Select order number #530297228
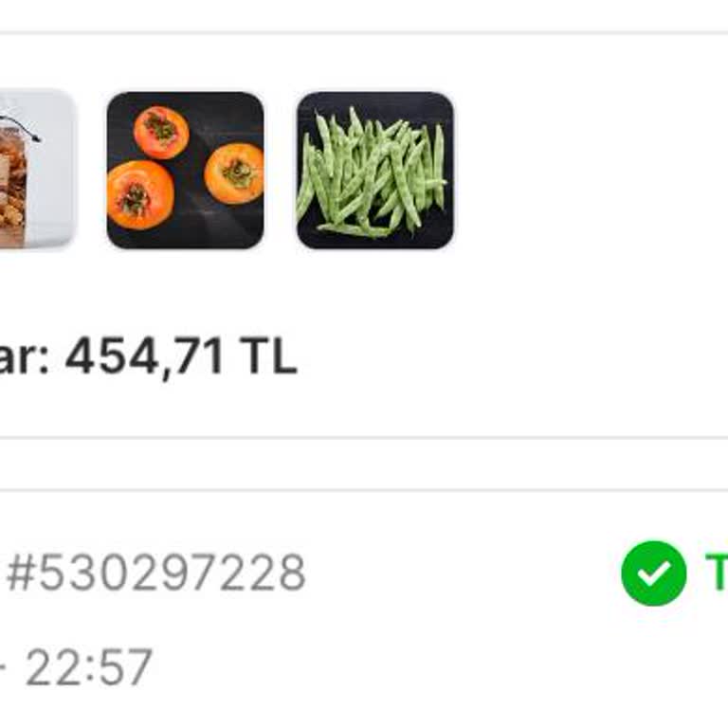This screenshot has width=728, height=728. (x=156, y=573)
